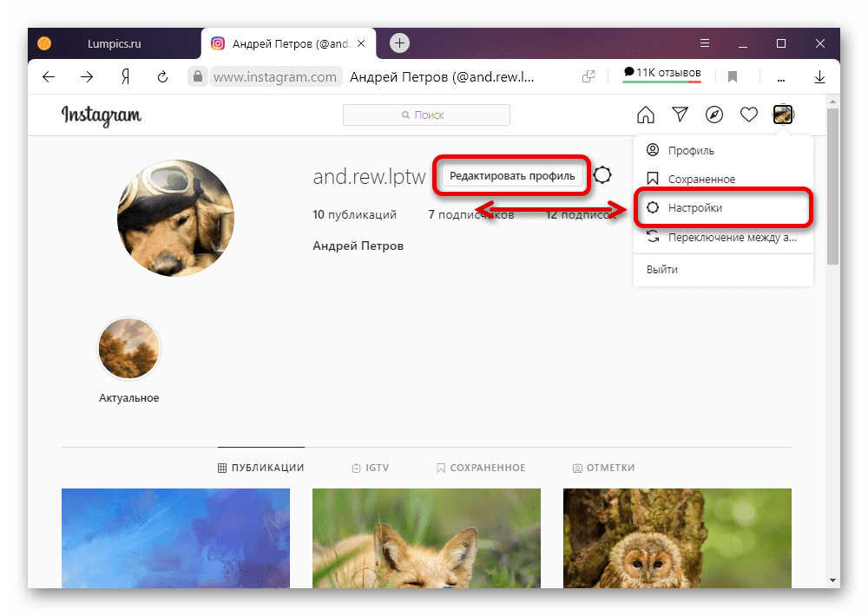This screenshot has width=868, height=616.
Task: Click Выйти to log out
Action: point(662,270)
